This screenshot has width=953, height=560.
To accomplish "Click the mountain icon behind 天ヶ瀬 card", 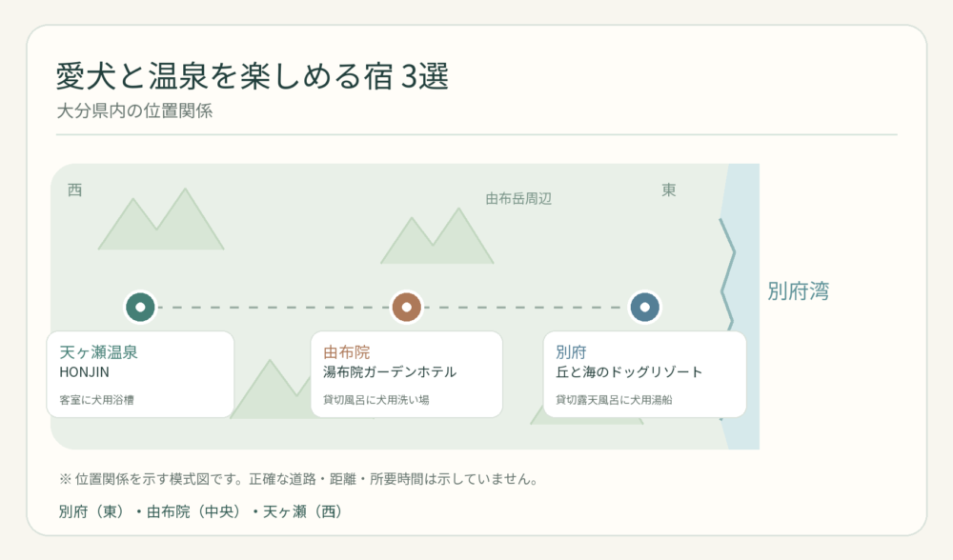I will [x=272, y=389].
